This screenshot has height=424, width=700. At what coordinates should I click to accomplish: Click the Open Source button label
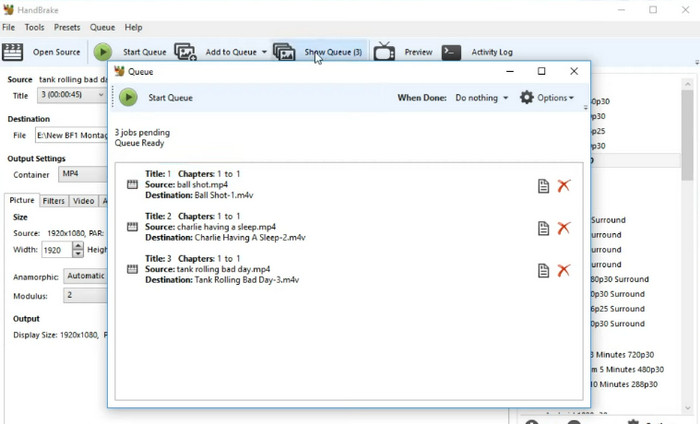pos(56,52)
